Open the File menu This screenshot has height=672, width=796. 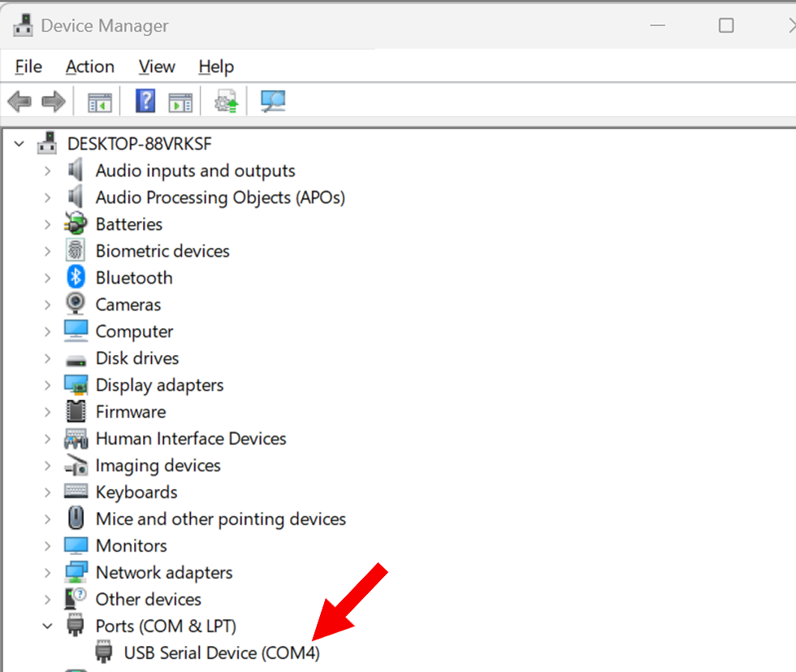[x=28, y=67]
